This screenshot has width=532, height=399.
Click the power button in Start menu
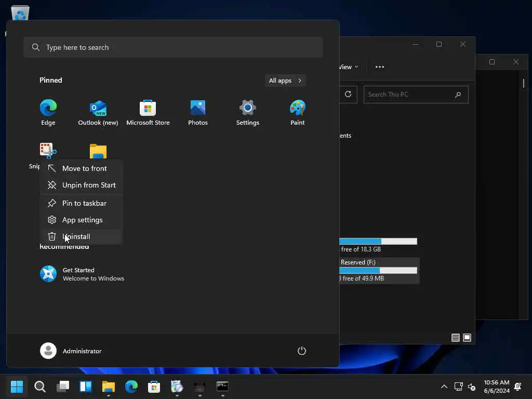[302, 351]
